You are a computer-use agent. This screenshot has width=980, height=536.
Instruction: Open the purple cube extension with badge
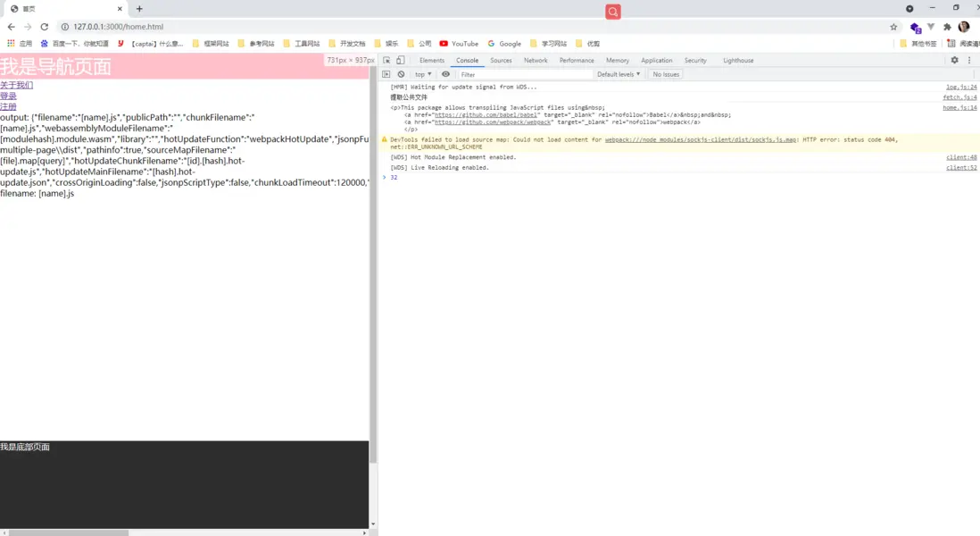click(915, 28)
